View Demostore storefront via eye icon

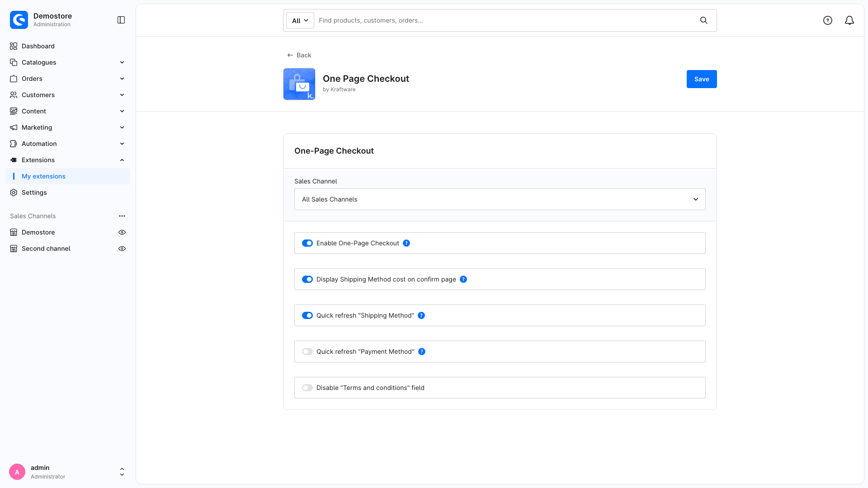coord(122,232)
